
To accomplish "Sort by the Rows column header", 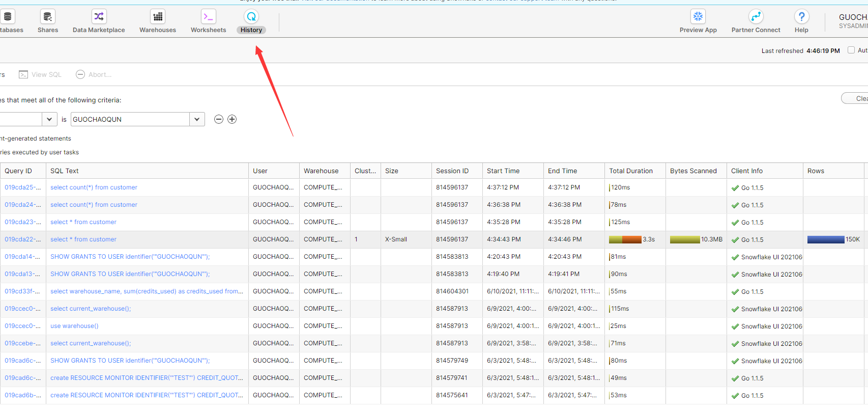I will click(833, 171).
